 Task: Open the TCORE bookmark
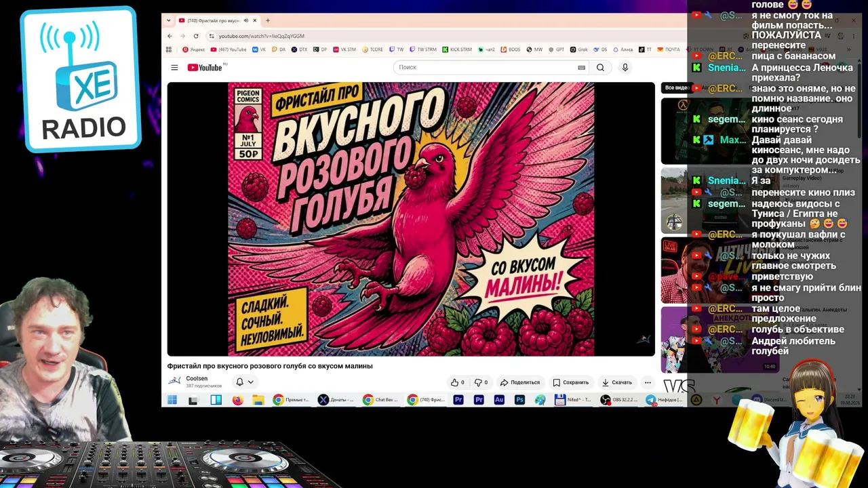pyautogui.click(x=373, y=49)
